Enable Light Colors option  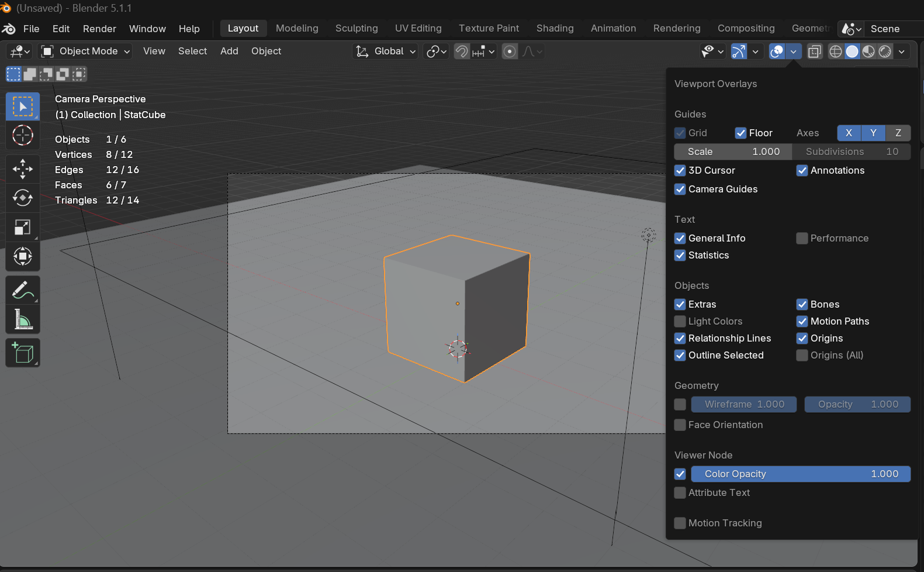[680, 321]
